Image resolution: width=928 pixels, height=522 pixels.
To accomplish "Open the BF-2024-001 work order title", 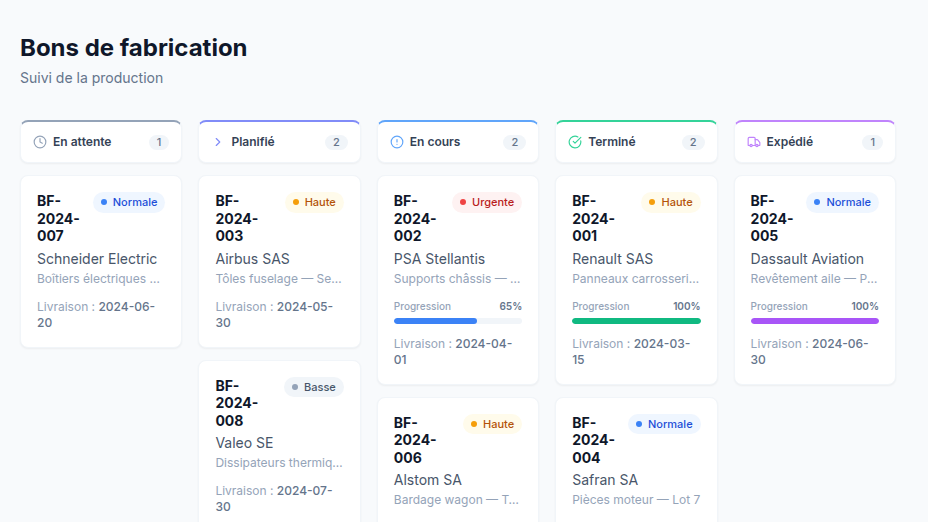I will [x=593, y=218].
